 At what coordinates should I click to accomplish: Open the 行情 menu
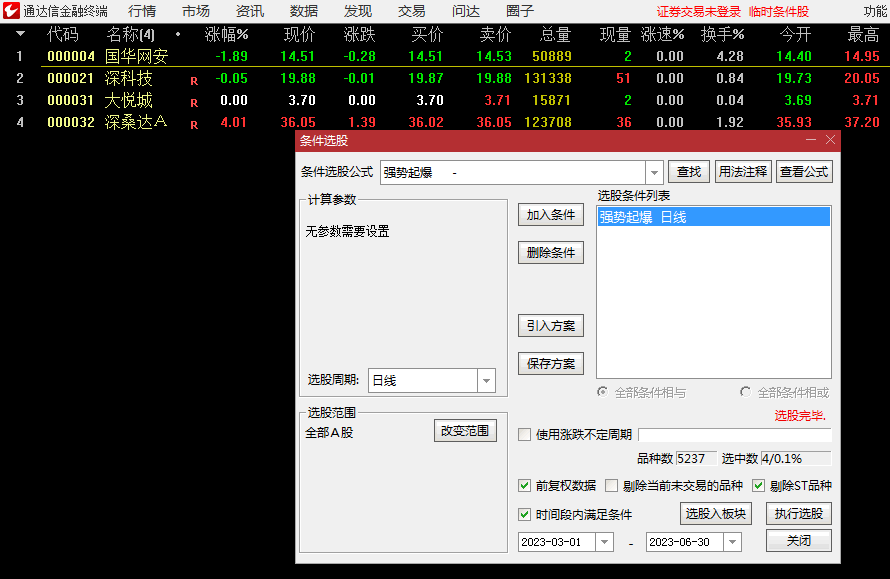click(142, 11)
